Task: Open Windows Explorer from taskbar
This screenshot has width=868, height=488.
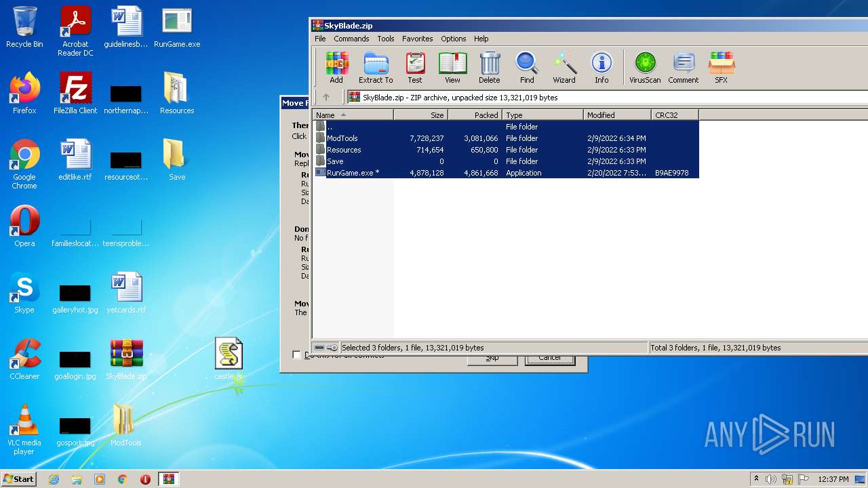Action: (x=77, y=479)
